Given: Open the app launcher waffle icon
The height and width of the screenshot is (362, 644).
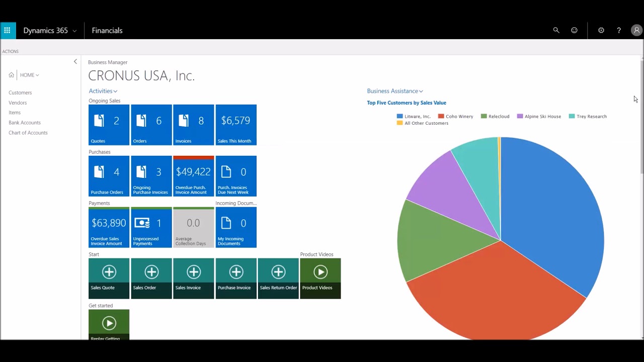Looking at the screenshot, I should (7, 31).
